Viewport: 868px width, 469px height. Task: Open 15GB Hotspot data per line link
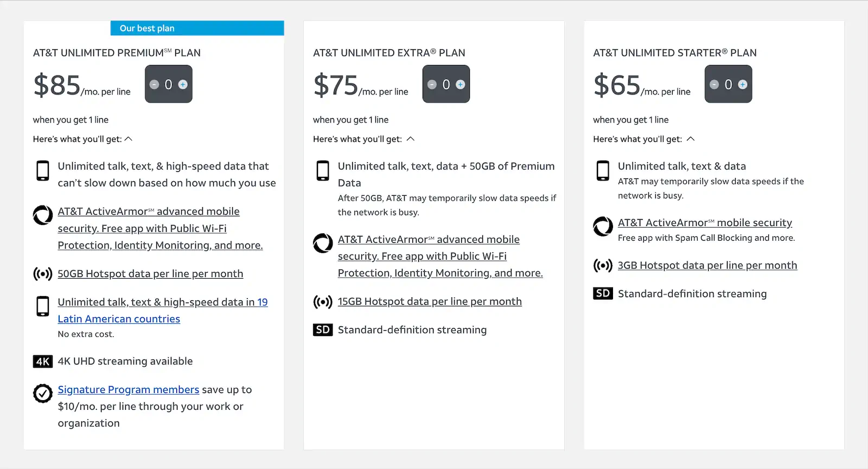click(430, 301)
